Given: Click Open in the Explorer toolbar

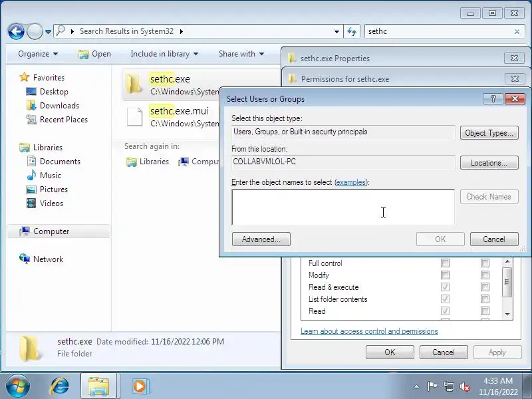Looking at the screenshot, I should [94, 54].
